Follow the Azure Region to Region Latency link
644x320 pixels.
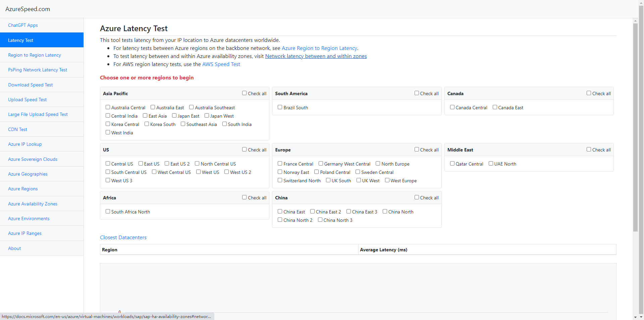(319, 48)
